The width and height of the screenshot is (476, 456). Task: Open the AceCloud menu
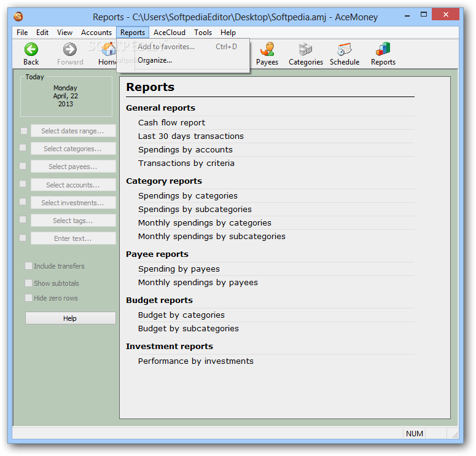(170, 33)
